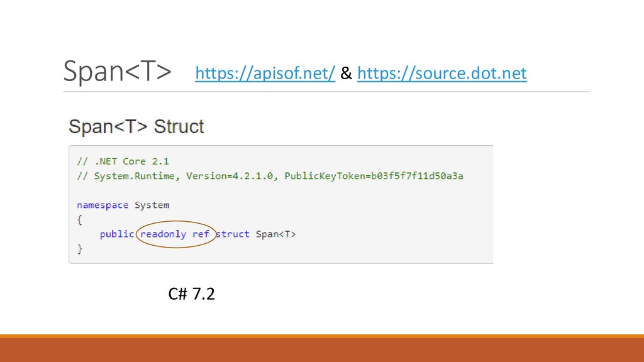
Task: Click the '// .NET Core 2.1' comment
Action: pos(123,162)
